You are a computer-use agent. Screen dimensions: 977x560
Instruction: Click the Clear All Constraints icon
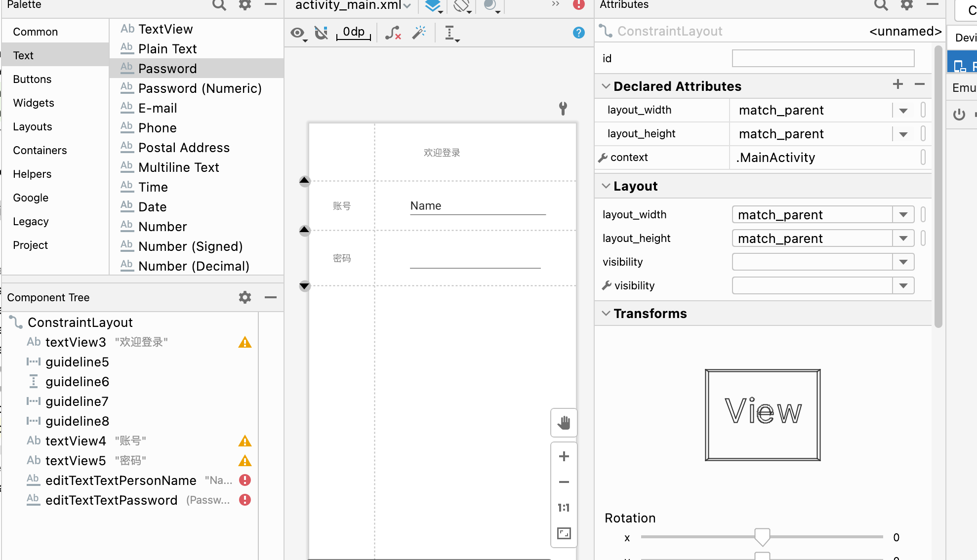[x=393, y=33]
